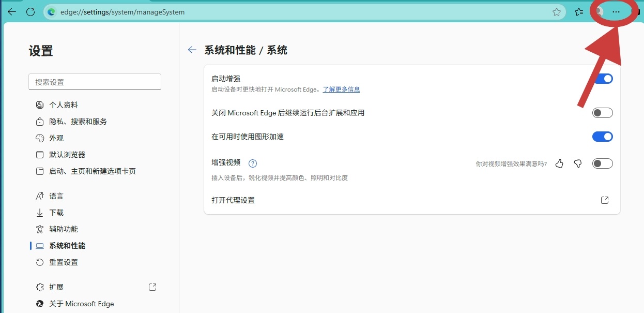Open the 打开代理设置 external link
Viewport: 644px width, 313px height.
[604, 200]
